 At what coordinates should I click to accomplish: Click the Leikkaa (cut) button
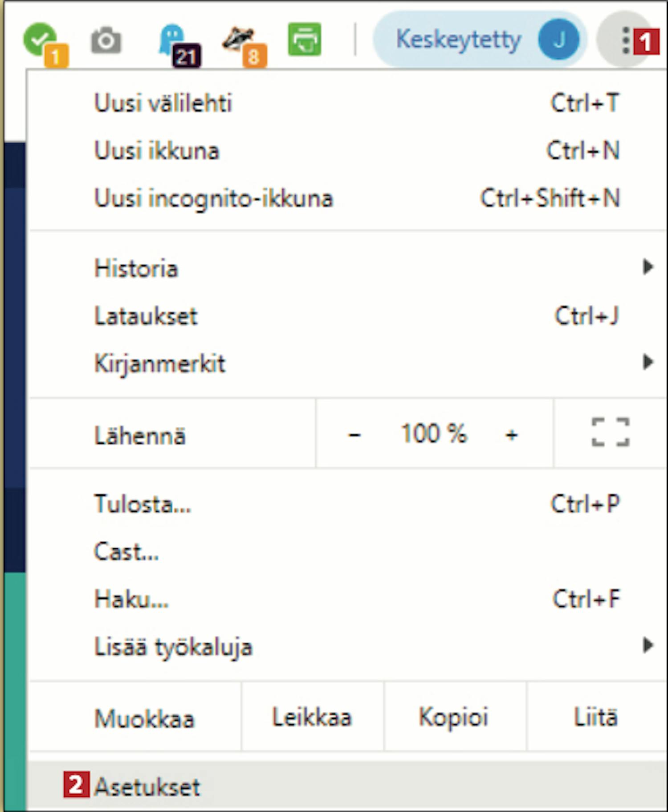(312, 717)
